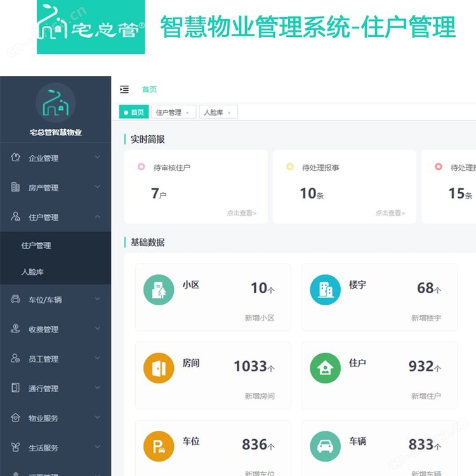Click the 员工管理 staff icon in sidebar

[x=15, y=358]
